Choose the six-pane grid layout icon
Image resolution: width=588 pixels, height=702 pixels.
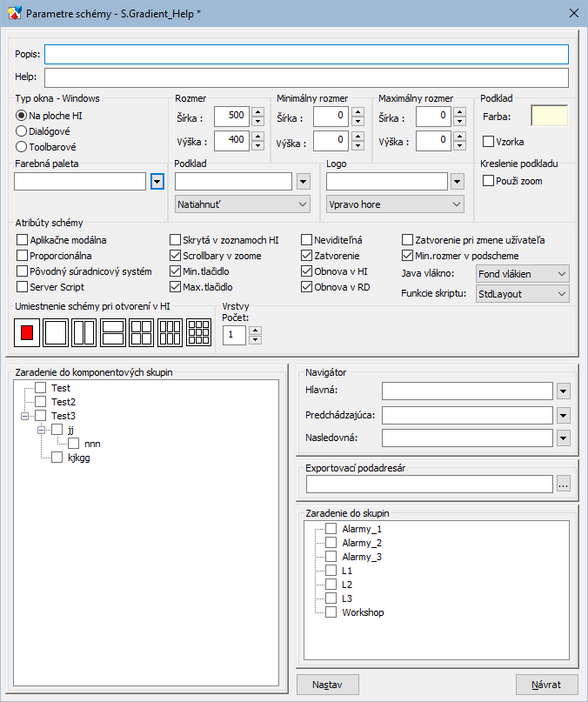[x=170, y=331]
